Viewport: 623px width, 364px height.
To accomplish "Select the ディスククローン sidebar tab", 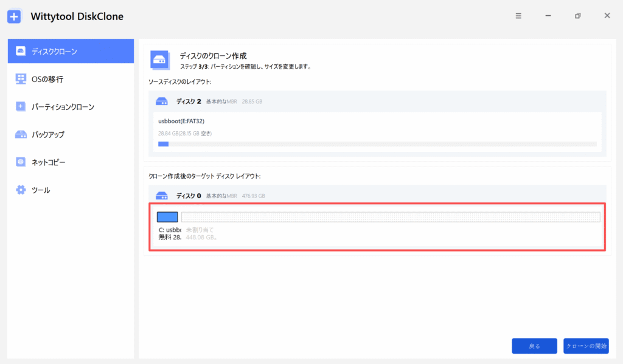I will tap(71, 51).
